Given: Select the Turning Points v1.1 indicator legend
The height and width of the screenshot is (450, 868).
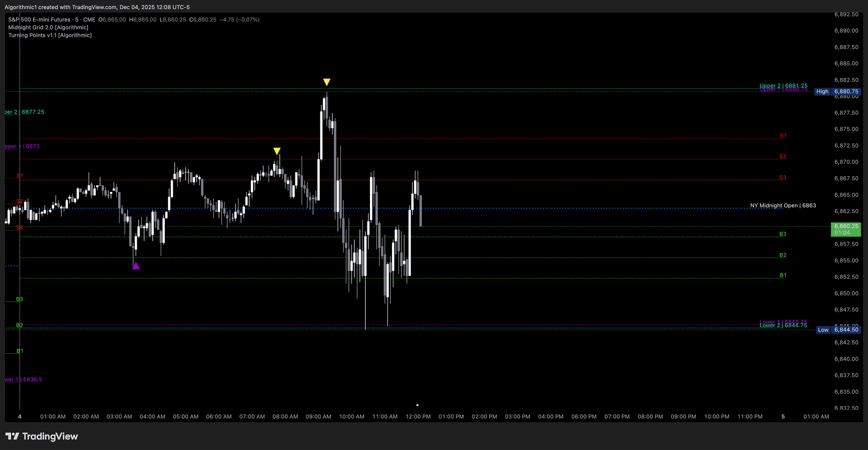Looking at the screenshot, I should (x=50, y=35).
